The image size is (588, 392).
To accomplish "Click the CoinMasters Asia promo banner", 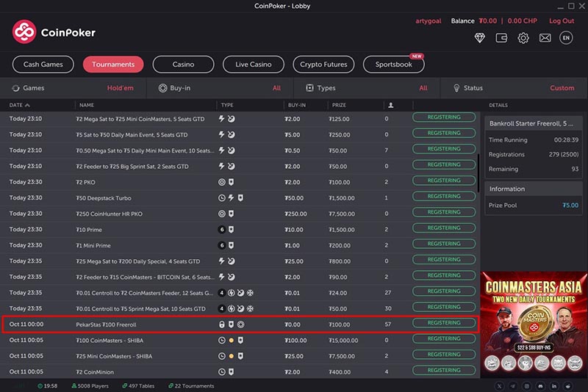I will click(x=534, y=324).
